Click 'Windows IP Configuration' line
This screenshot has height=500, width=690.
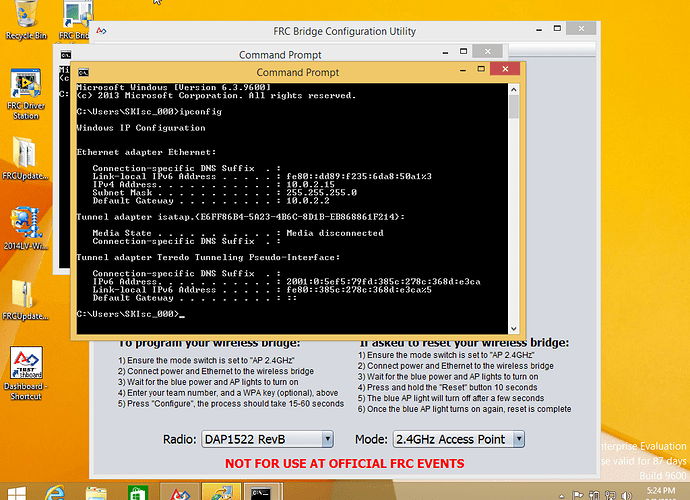141,128
